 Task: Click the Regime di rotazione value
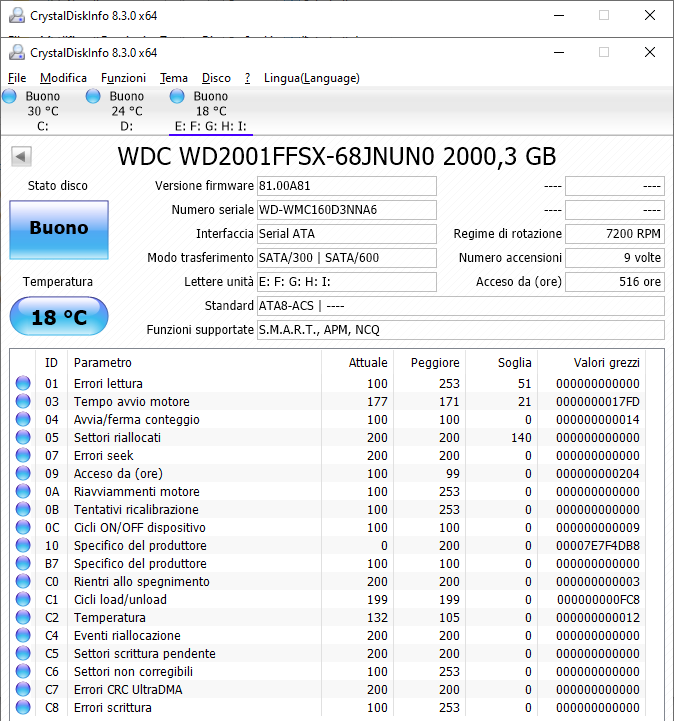pos(615,234)
